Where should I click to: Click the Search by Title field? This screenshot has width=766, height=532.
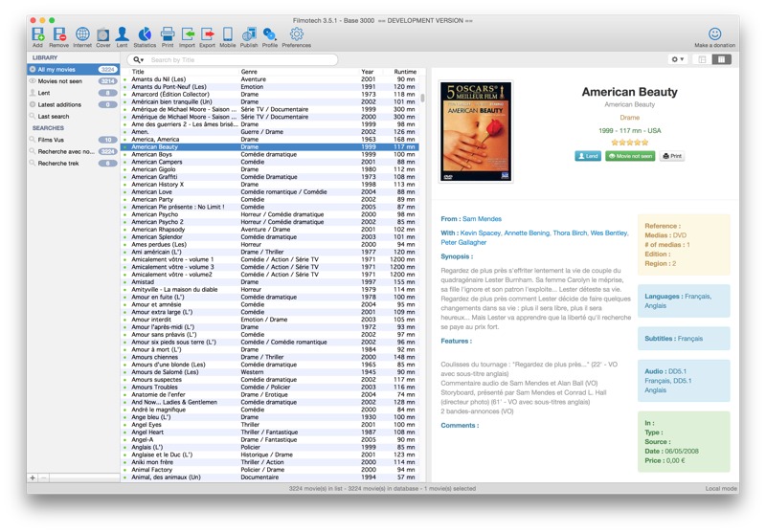233,59
